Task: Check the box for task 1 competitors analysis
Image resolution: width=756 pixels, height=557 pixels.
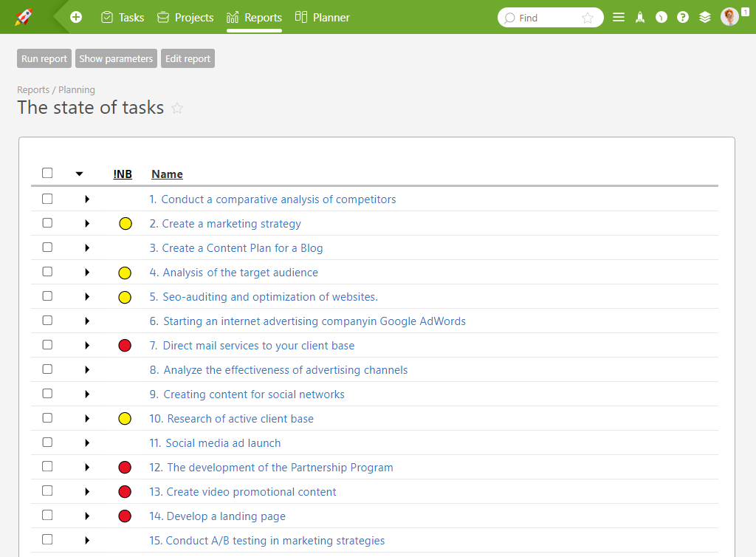Action: pos(47,199)
